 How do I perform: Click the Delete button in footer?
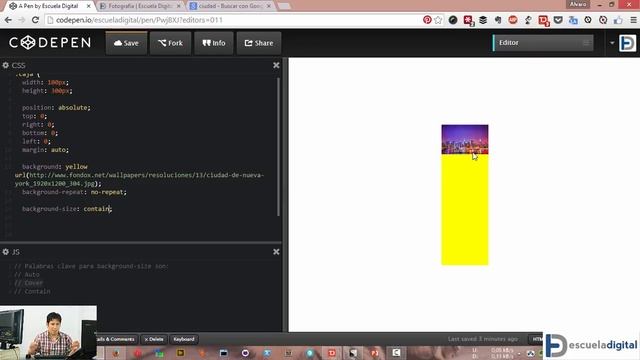coord(154,339)
